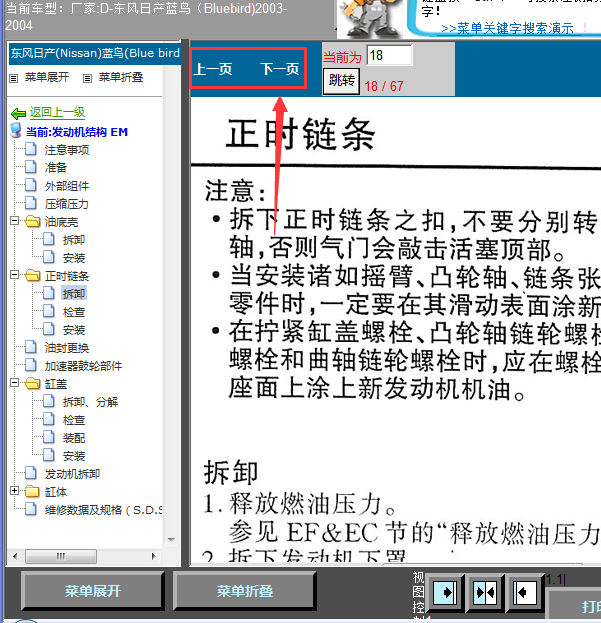
Task: Open the 油封更换 tree item
Action: [66, 348]
